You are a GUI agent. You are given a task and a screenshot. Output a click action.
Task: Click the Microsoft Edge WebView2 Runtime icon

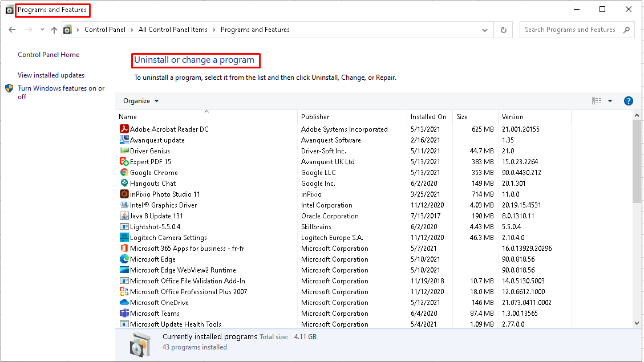124,270
